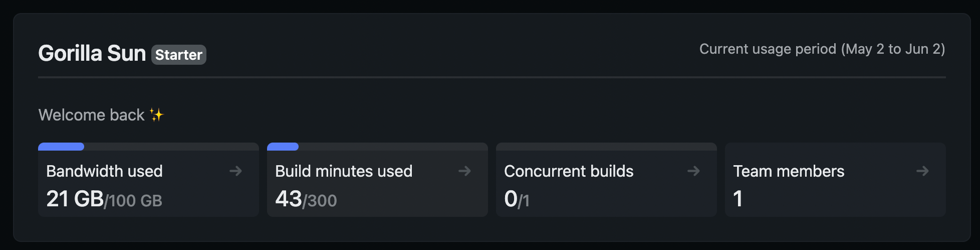Click the Starter plan badge
The width and height of the screenshot is (980, 250).
point(179,55)
